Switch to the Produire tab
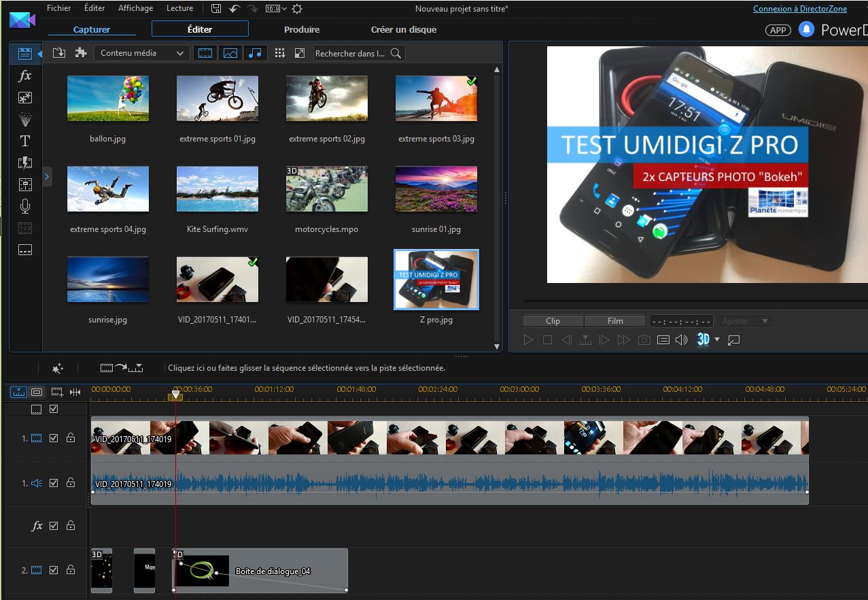Screen dimensions: 868x600 [x=302, y=29]
